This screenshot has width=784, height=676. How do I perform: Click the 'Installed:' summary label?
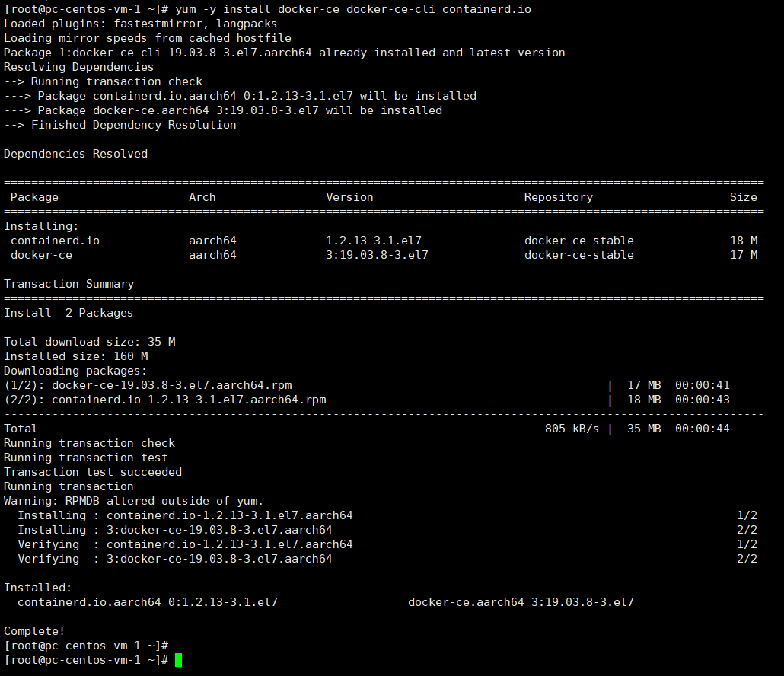(x=38, y=589)
